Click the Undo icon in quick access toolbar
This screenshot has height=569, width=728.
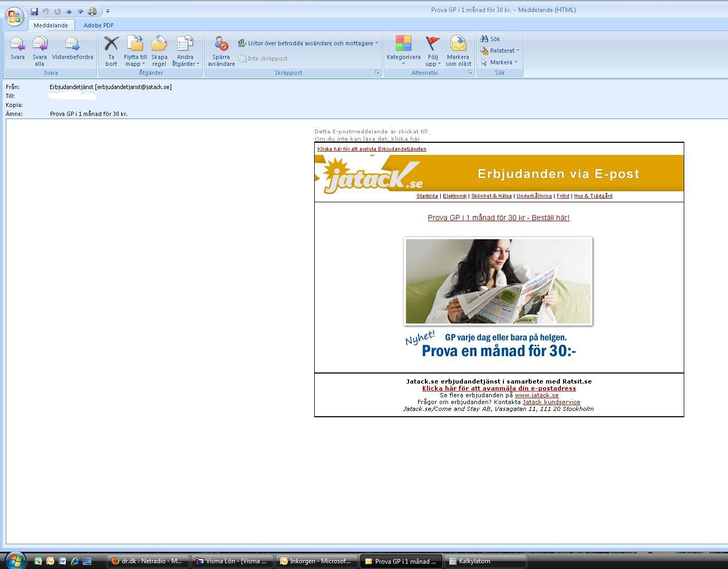46,11
